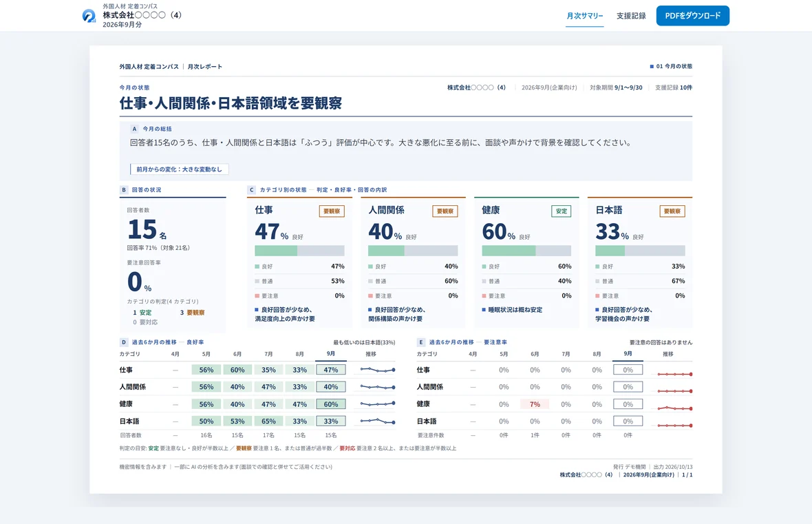Click the 人間関係 row sparkline in 良好率 table
812x524 pixels.
tap(378, 387)
